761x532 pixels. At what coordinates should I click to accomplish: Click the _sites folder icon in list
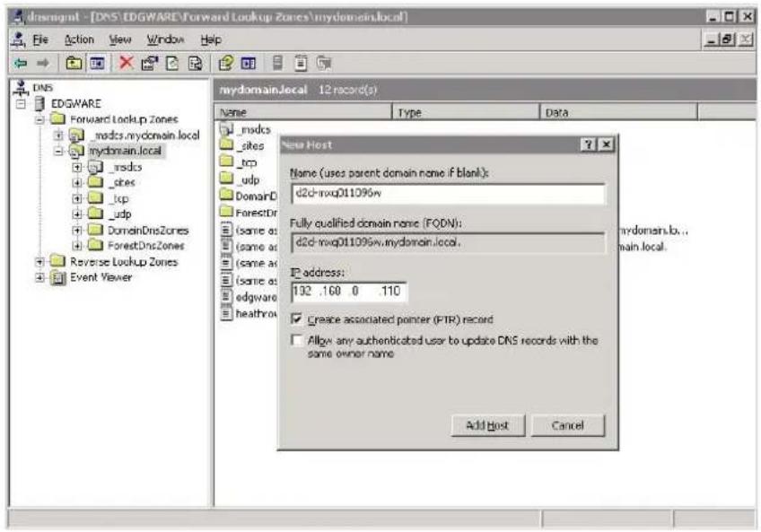point(226,144)
